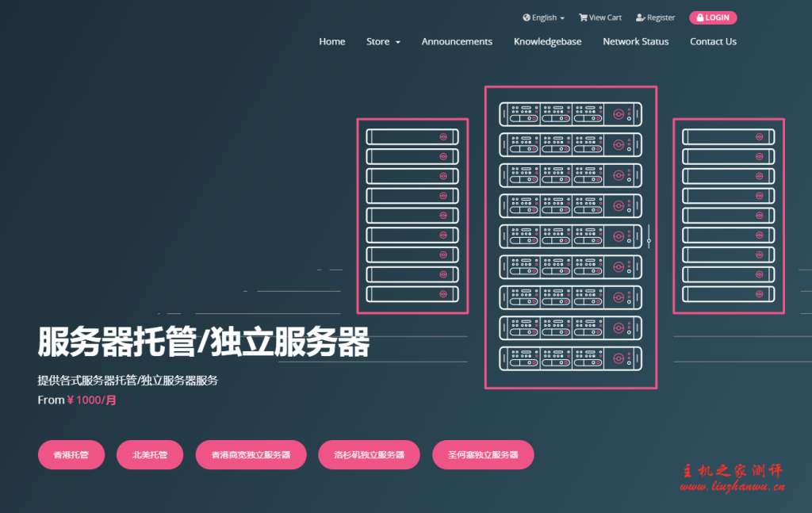Click the shopping cart icon

(x=582, y=17)
